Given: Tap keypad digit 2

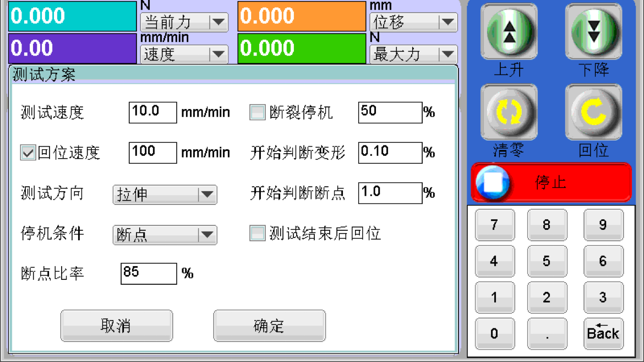Looking at the screenshot, I should (x=547, y=297).
